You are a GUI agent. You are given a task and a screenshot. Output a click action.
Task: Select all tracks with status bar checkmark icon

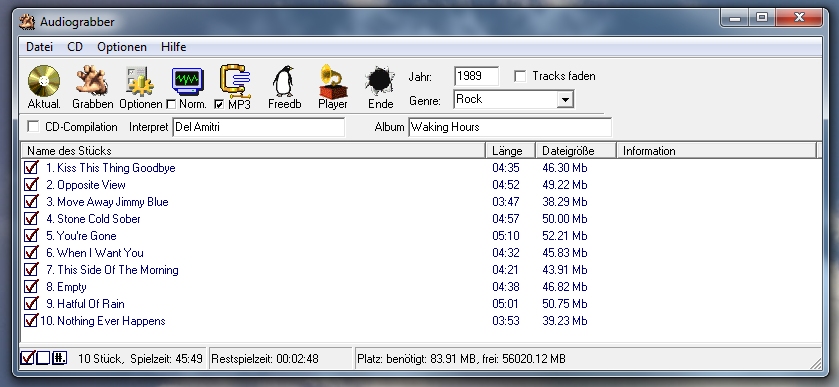28,358
